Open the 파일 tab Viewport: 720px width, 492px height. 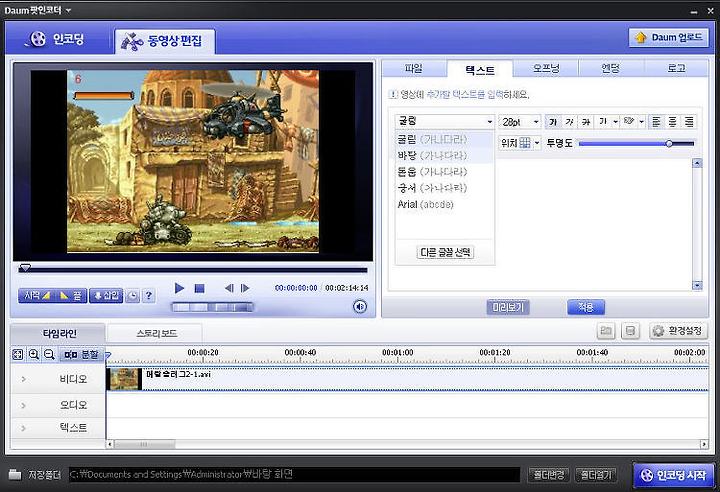coord(413,69)
